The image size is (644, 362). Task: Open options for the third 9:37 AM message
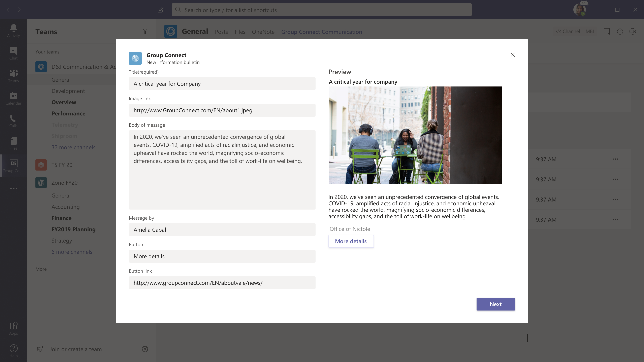pyautogui.click(x=615, y=199)
